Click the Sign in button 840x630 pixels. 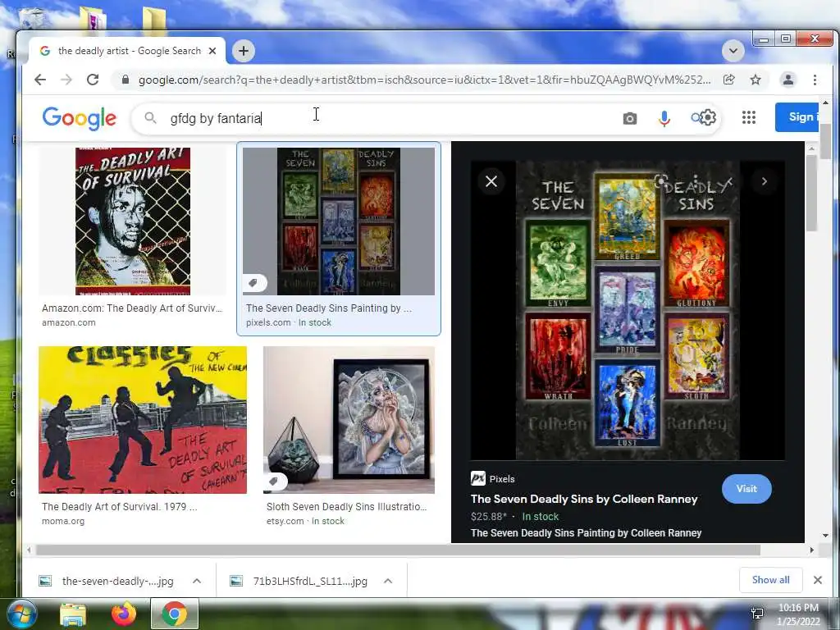[x=797, y=116]
